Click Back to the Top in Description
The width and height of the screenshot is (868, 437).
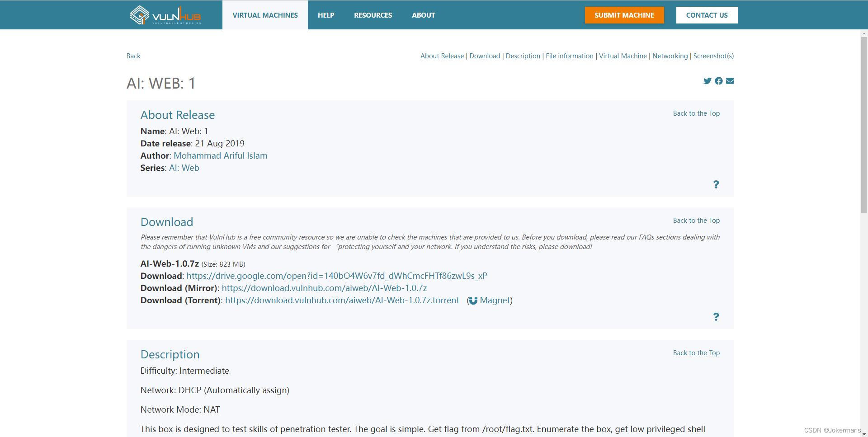pyautogui.click(x=696, y=353)
